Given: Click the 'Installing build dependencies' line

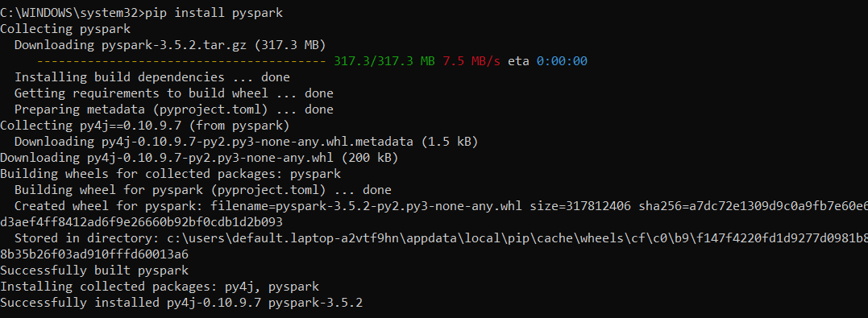Looking at the screenshot, I should pyautogui.click(x=152, y=77).
